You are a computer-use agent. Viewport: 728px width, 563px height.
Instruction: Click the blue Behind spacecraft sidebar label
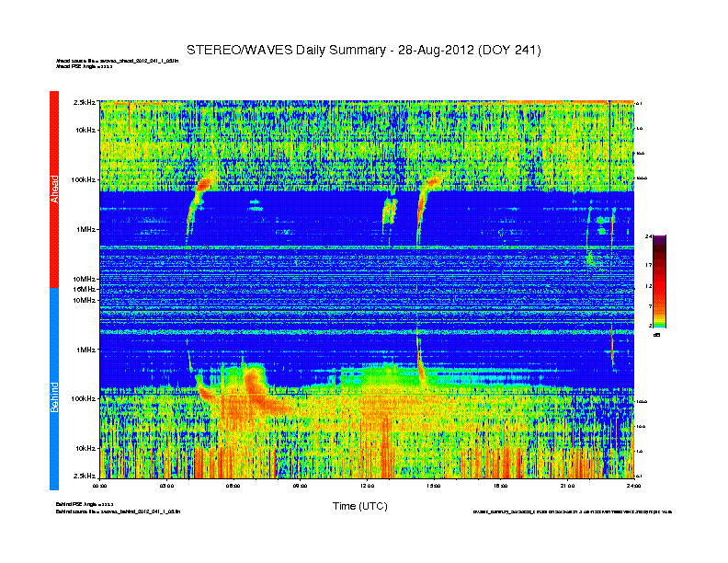coord(54,394)
